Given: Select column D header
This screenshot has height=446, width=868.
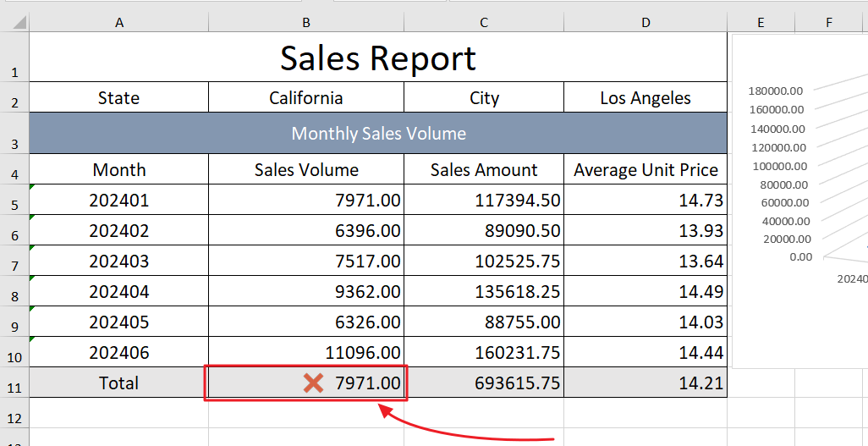Looking at the screenshot, I should pos(646,22).
